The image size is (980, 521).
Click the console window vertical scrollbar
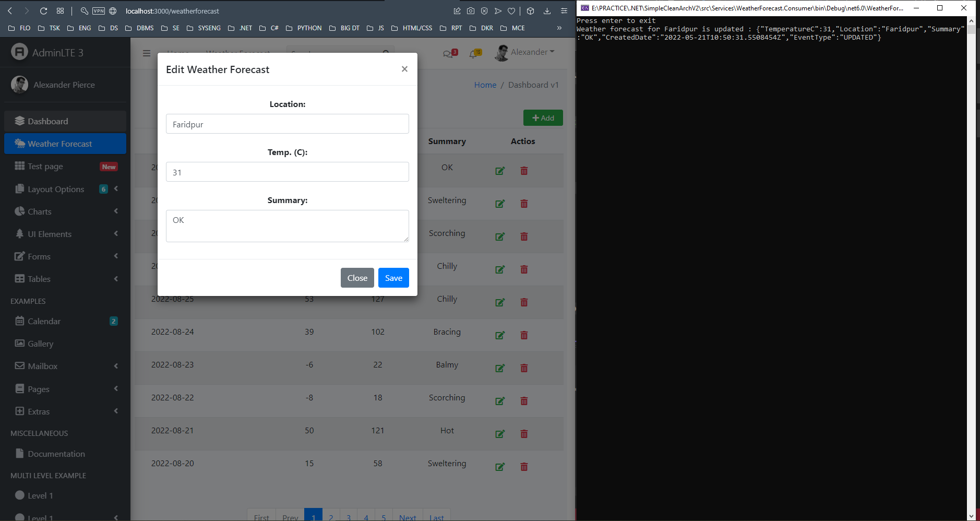(x=971, y=261)
